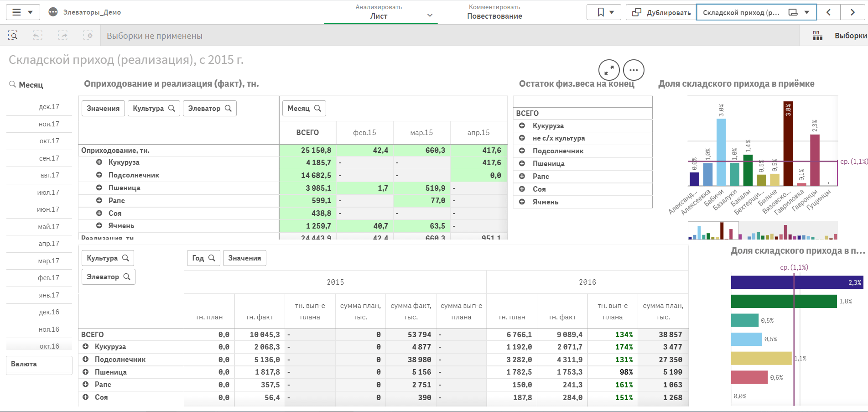Click the smart search selection icon
The image size is (868, 412).
[x=13, y=36]
